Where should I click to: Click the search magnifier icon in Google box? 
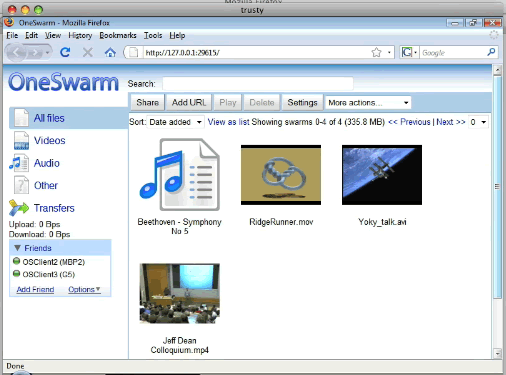point(491,52)
